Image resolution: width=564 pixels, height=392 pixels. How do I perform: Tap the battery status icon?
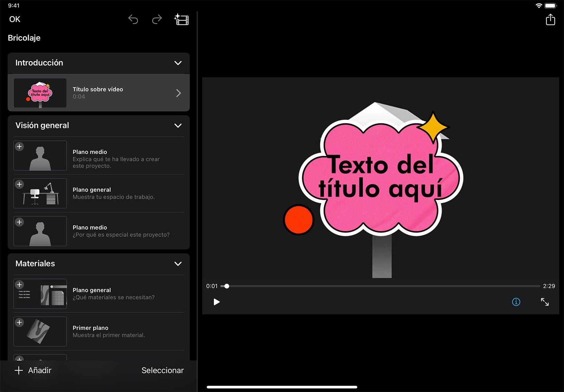551,6
